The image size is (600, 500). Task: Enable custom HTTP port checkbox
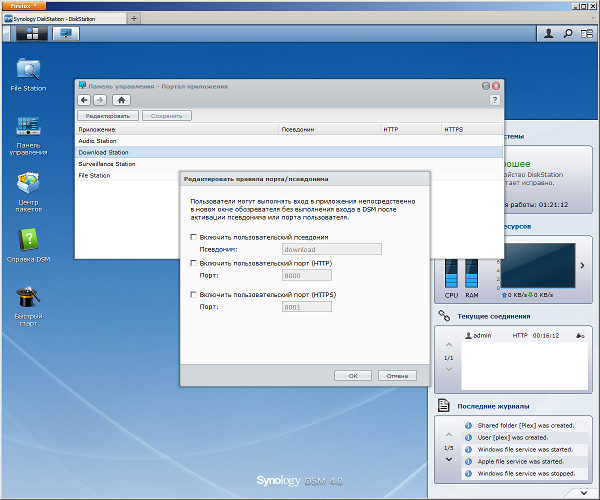pyautogui.click(x=193, y=263)
